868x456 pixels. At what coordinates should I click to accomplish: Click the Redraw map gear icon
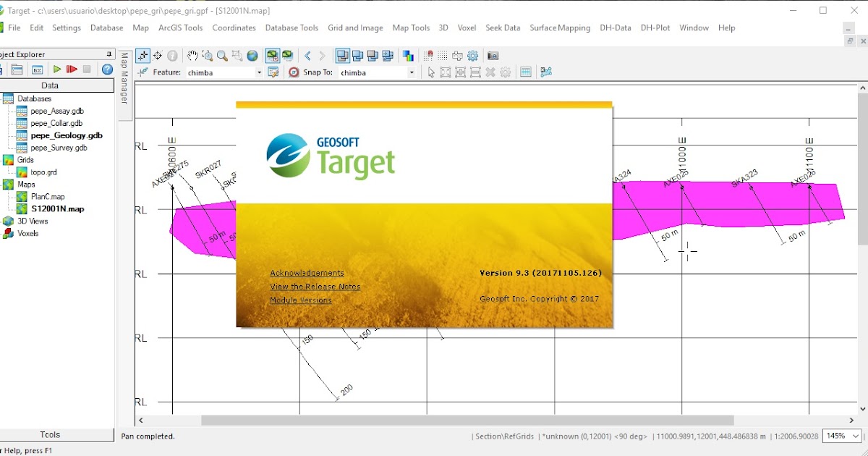click(473, 56)
